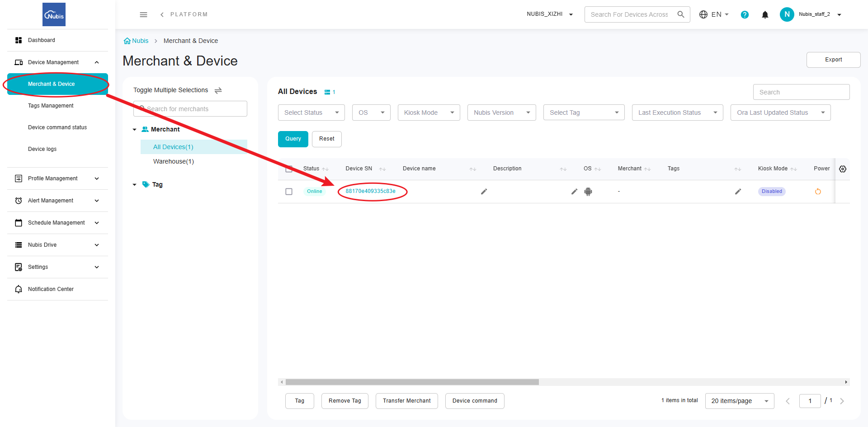The height and width of the screenshot is (427, 868).
Task: Click the Transfer Merchant button
Action: pos(407,401)
